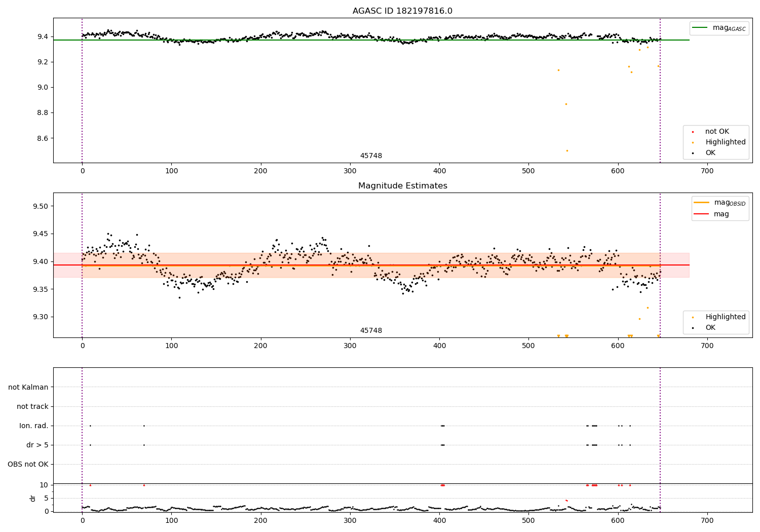Click the 700 x-axis tick in top plot

pos(707,171)
